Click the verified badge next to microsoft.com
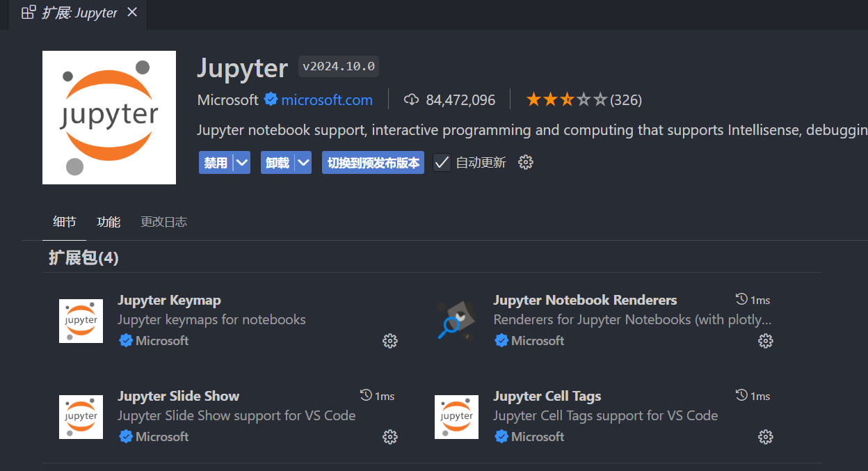This screenshot has width=868, height=471. pyautogui.click(x=271, y=99)
